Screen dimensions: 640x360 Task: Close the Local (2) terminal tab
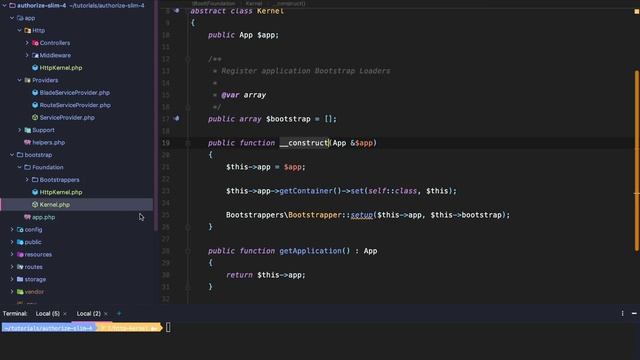tap(106, 314)
